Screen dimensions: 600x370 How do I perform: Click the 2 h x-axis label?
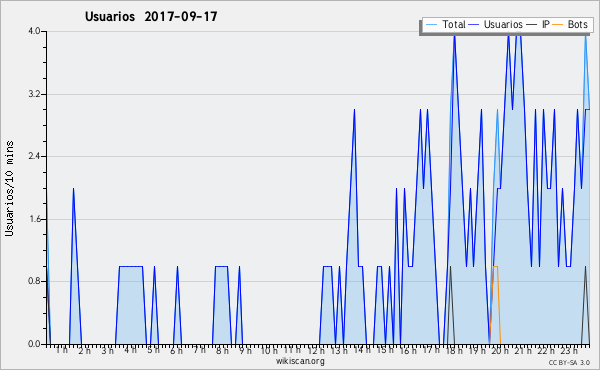click(85, 350)
